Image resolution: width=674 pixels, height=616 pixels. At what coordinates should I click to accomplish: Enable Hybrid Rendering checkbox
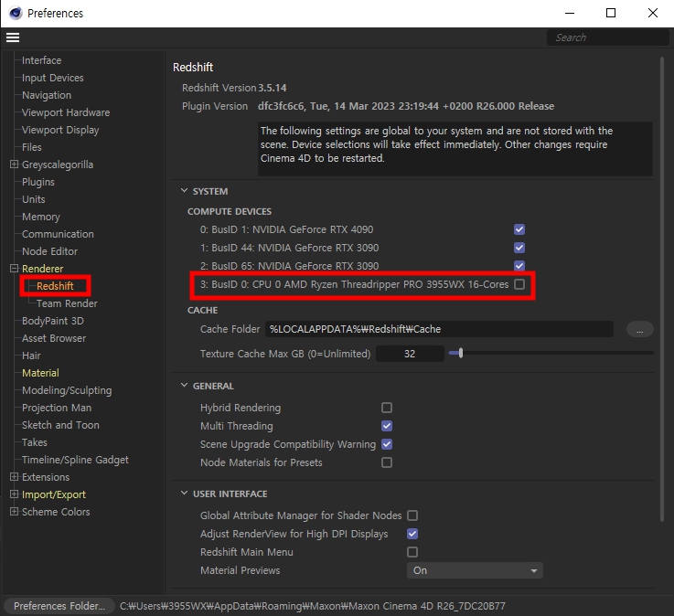pos(387,408)
